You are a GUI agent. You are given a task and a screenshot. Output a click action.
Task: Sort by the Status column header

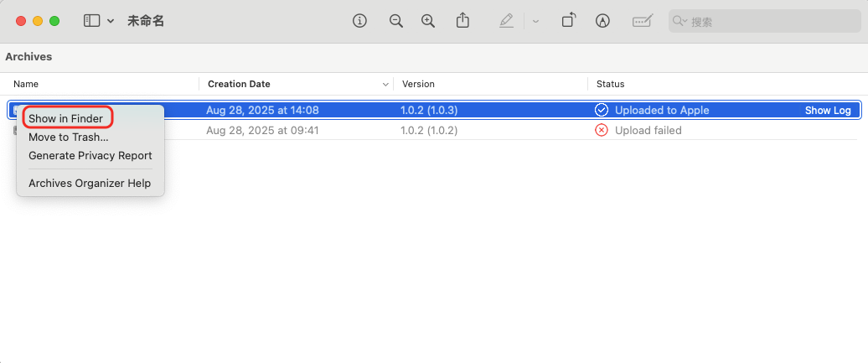(x=611, y=84)
